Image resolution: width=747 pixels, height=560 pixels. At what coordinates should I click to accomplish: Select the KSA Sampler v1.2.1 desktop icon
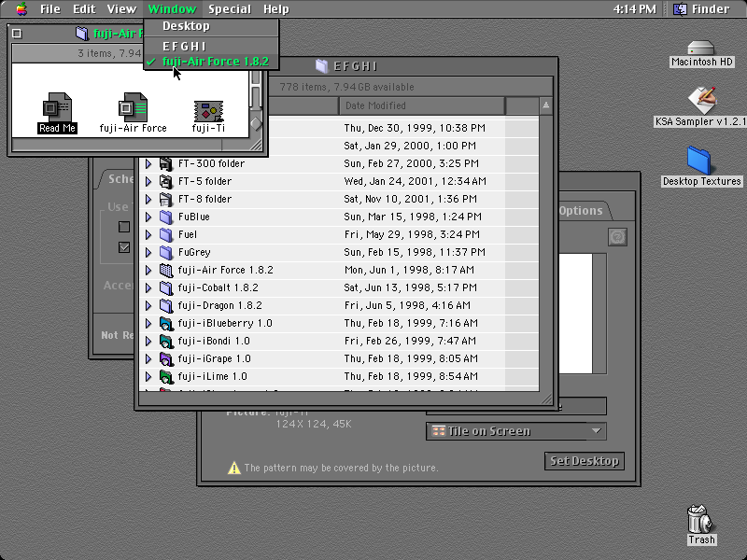702,101
